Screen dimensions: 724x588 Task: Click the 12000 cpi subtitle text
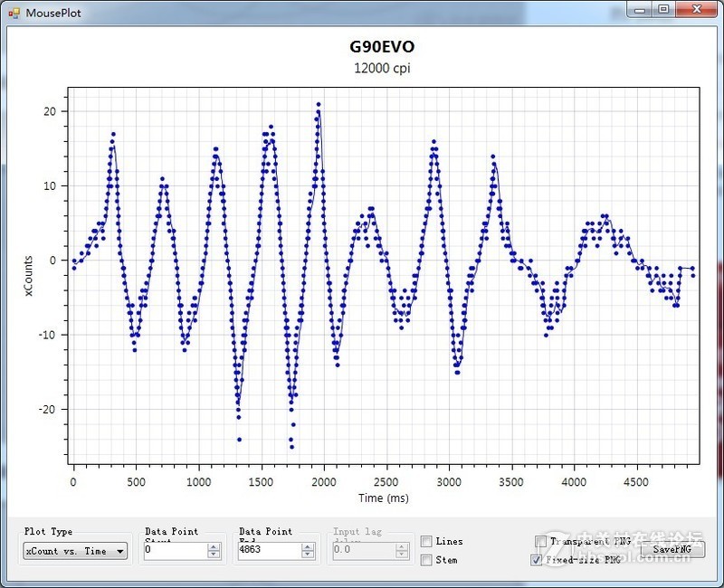point(382,68)
